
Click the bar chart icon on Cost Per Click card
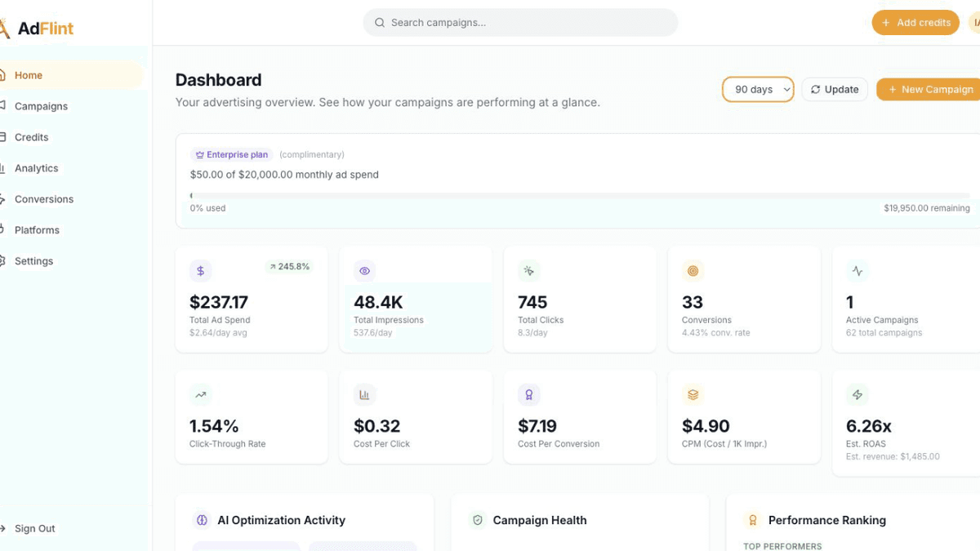(365, 395)
